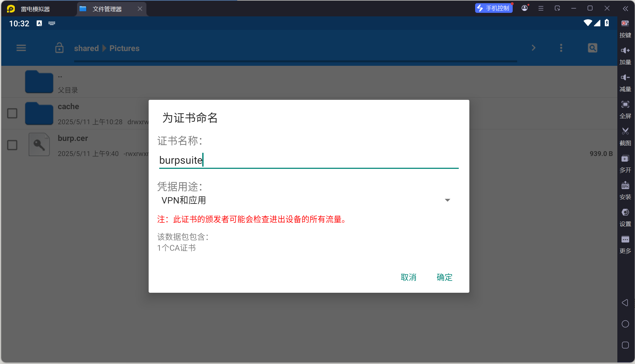
Task: Click the screenshot scissors (截图) icon
Action: tap(625, 131)
